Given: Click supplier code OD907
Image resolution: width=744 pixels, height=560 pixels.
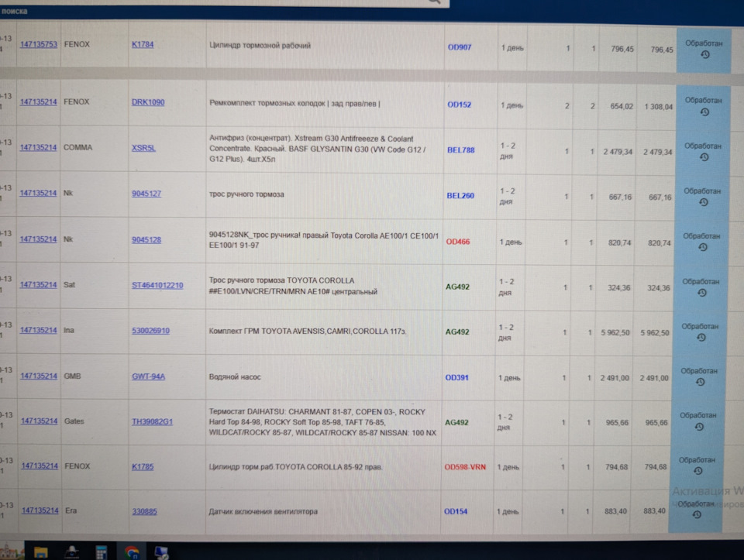Looking at the screenshot, I should pos(460,47).
